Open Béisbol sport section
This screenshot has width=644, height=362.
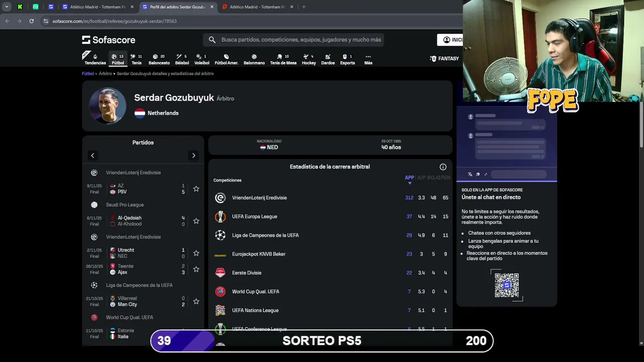click(x=182, y=59)
